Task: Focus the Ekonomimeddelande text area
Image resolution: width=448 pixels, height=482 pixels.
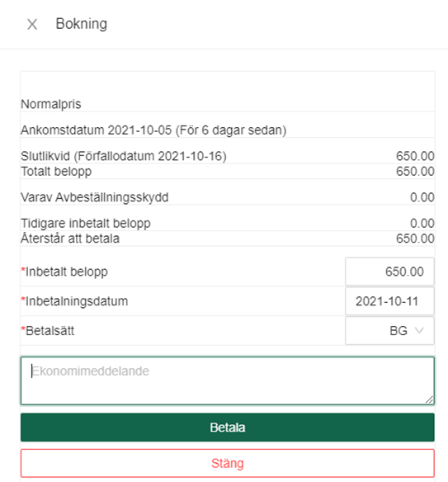Action: [228, 380]
